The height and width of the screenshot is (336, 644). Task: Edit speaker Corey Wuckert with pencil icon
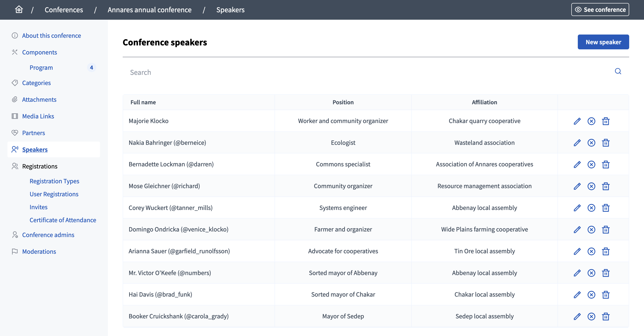click(577, 208)
